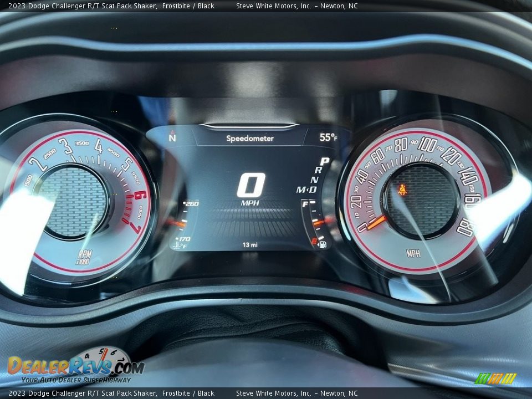Click the orange fuel level needle
This screenshot has width=532, height=399.
coord(319,223)
